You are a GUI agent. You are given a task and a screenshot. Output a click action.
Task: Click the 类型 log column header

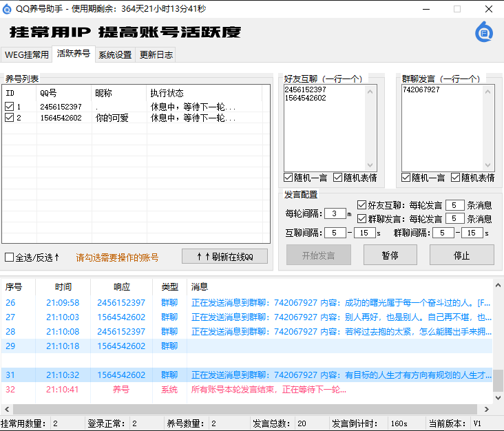[x=169, y=286]
